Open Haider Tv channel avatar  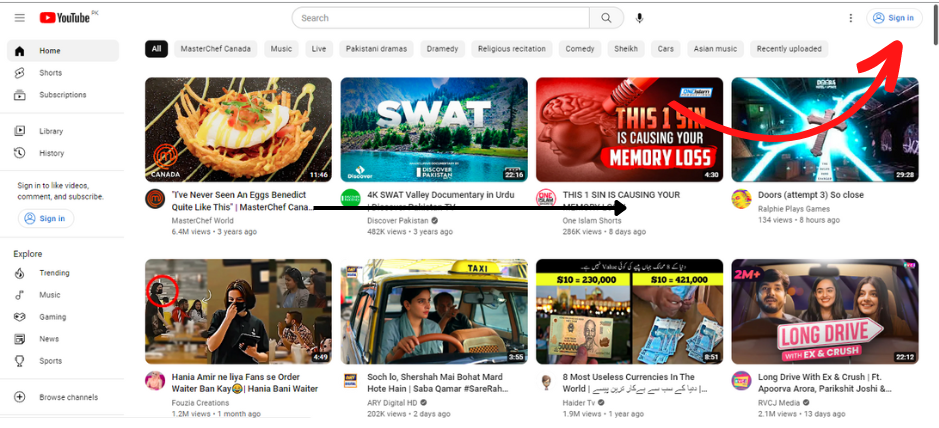click(546, 381)
